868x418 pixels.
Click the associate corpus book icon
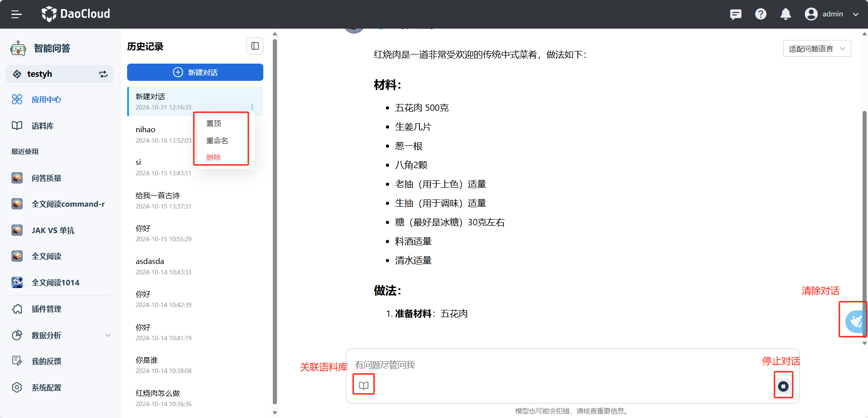[x=364, y=385]
